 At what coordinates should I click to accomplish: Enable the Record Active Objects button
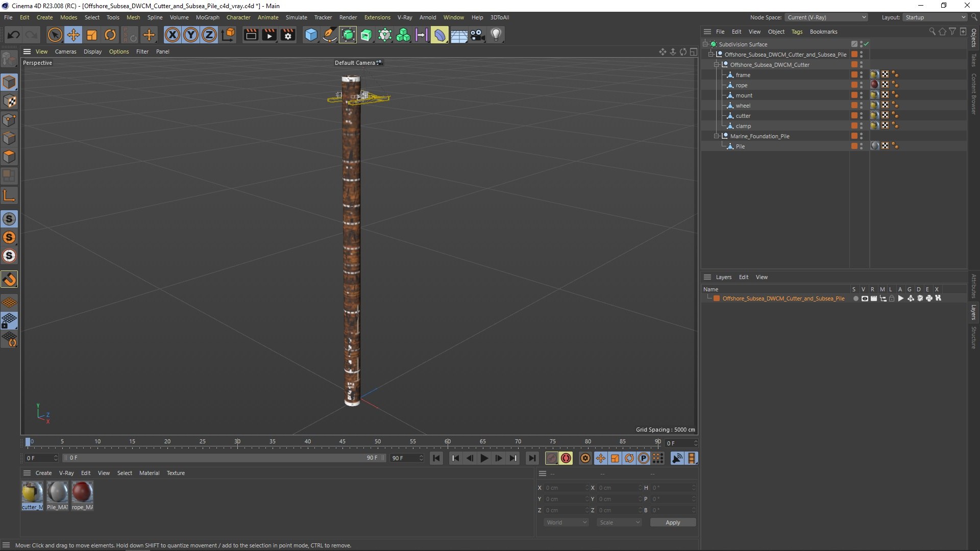[551, 458]
